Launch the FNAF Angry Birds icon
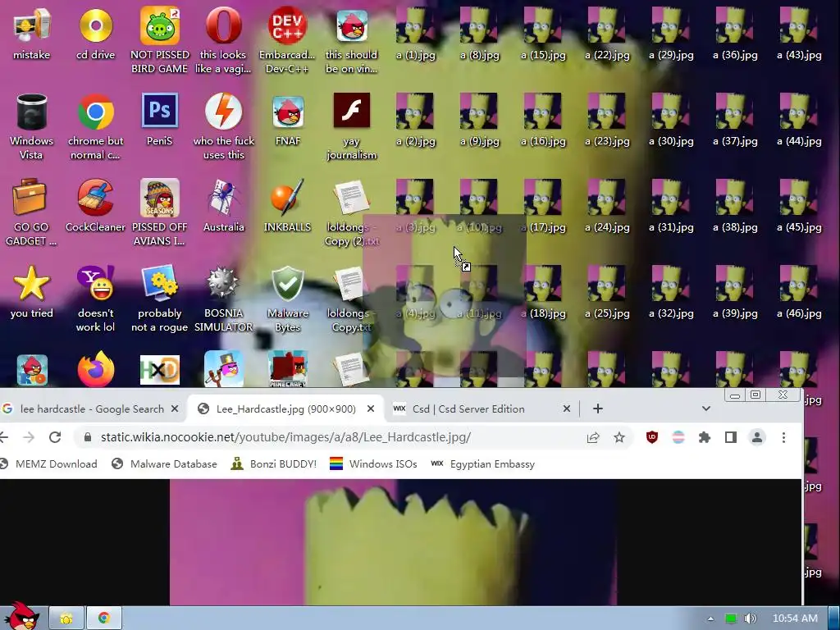The height and width of the screenshot is (630, 840). pos(288,120)
